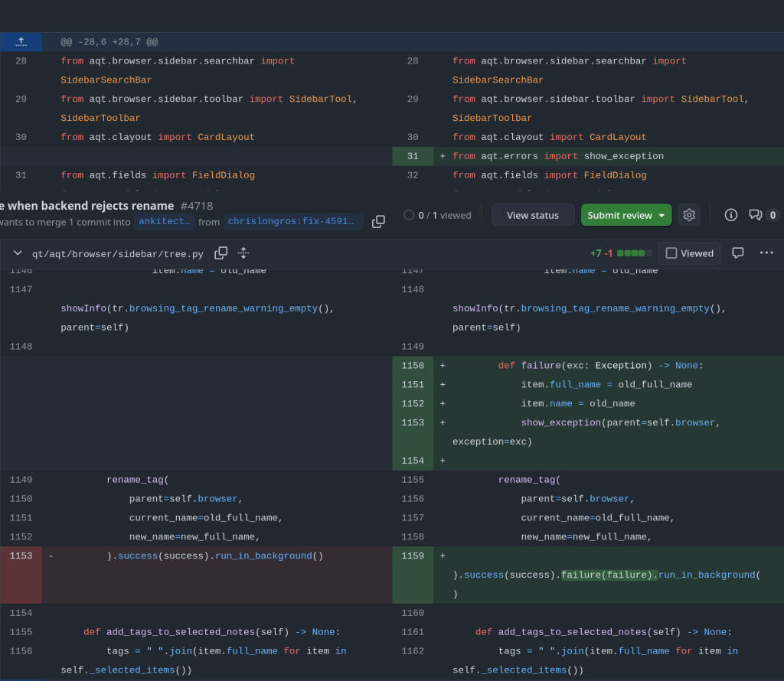Click the green diffstat bar blocks

click(x=635, y=253)
